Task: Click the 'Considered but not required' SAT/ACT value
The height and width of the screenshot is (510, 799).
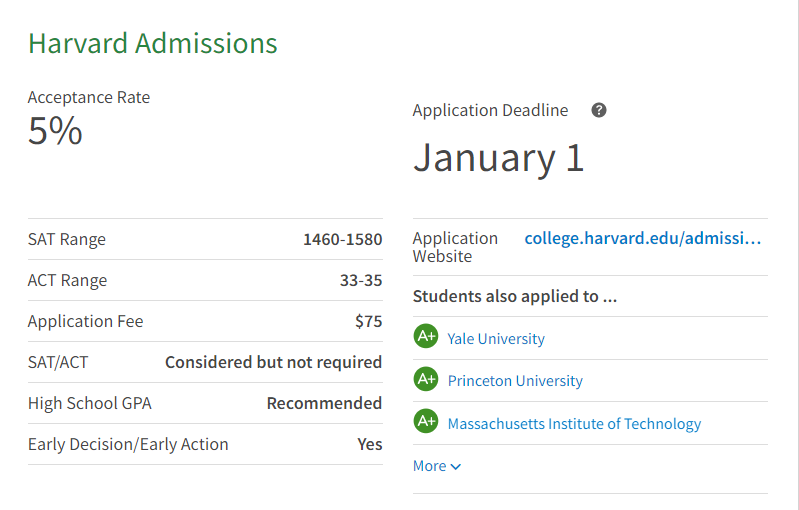Action: point(273,362)
